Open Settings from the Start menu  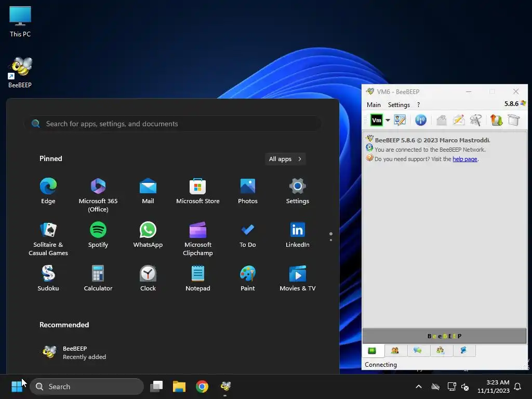(x=298, y=191)
